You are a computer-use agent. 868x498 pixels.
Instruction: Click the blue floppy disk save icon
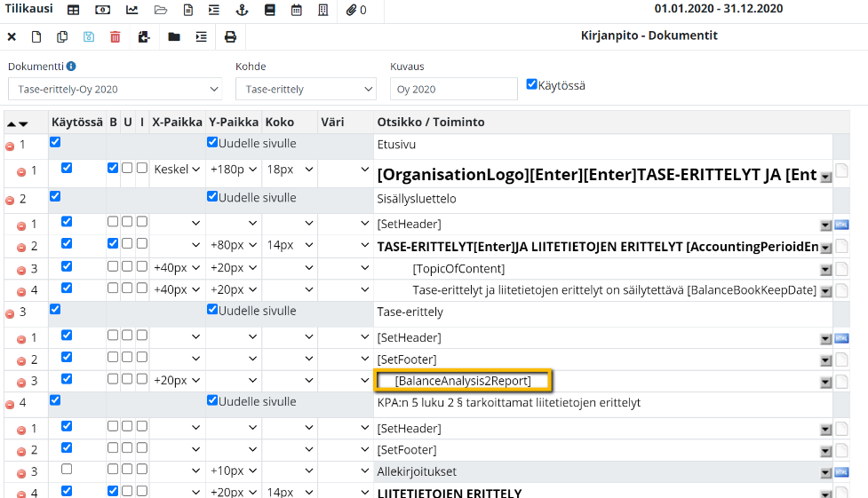pyautogui.click(x=89, y=36)
